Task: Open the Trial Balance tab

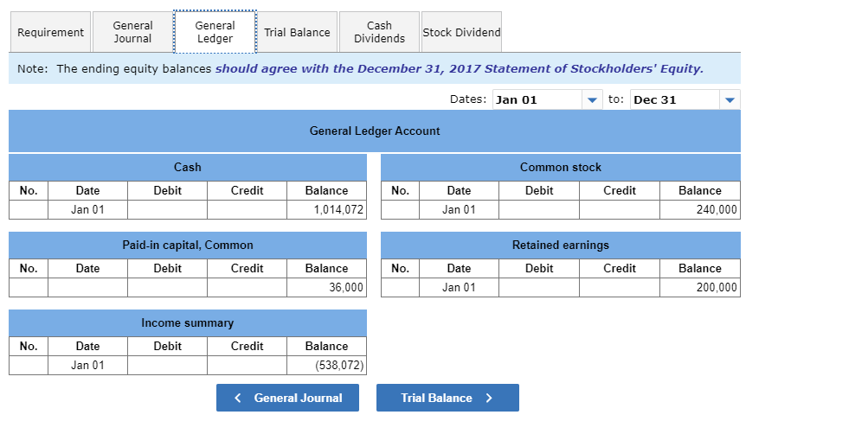Action: [298, 32]
